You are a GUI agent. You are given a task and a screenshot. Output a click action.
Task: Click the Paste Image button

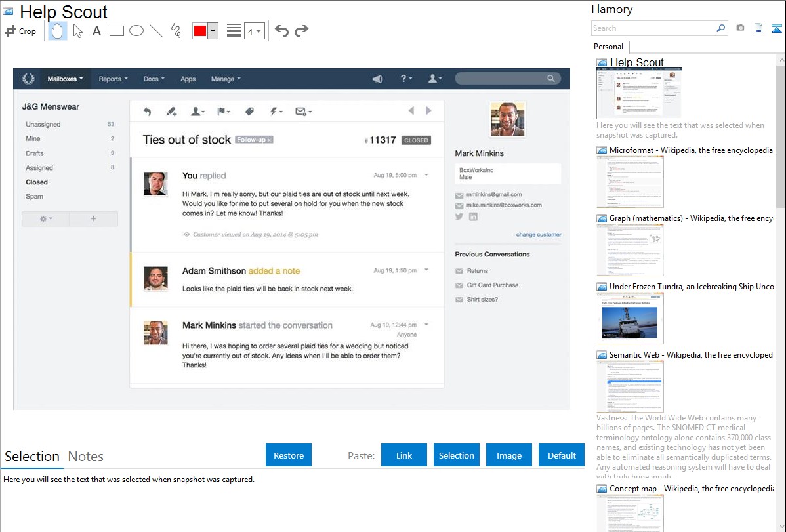[508, 455]
